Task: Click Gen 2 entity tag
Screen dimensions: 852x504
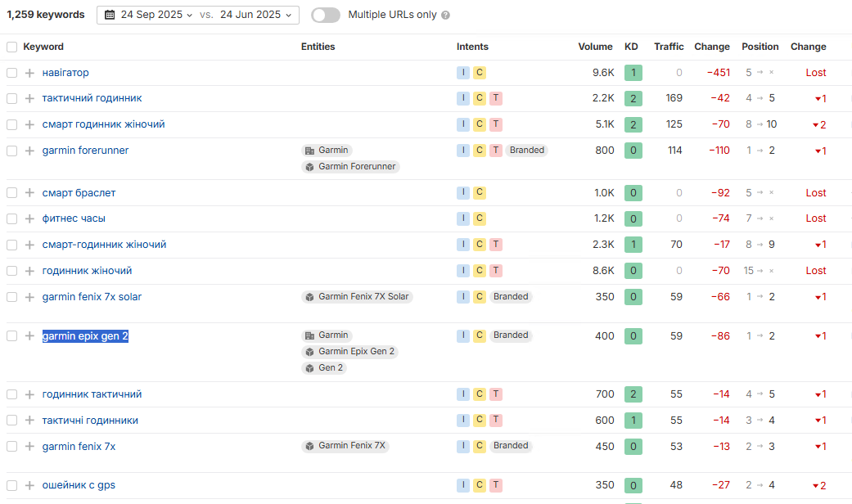Action: pos(324,367)
